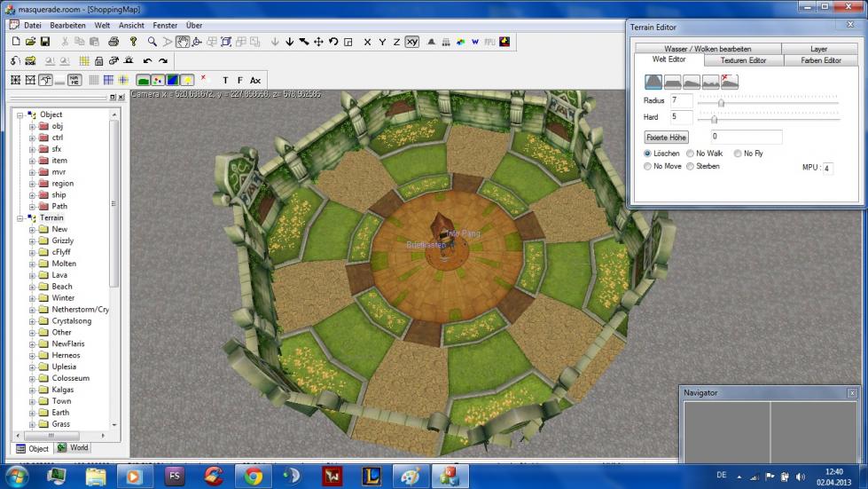Image resolution: width=868 pixels, height=489 pixels.
Task: Expand the Winter terrain folder
Action: pos(33,298)
